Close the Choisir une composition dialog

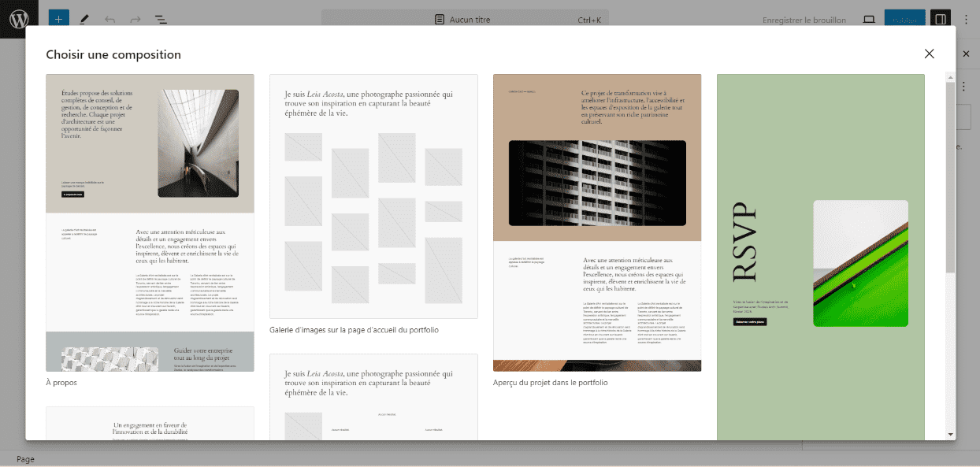(929, 54)
